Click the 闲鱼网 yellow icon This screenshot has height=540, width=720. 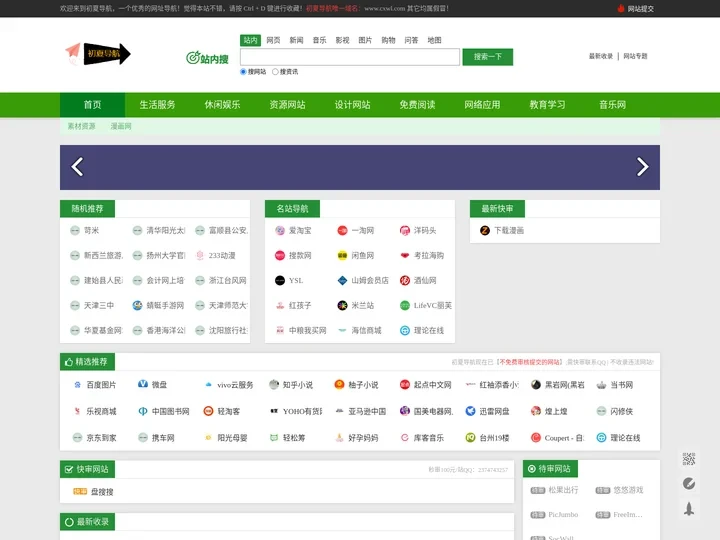click(x=342, y=255)
